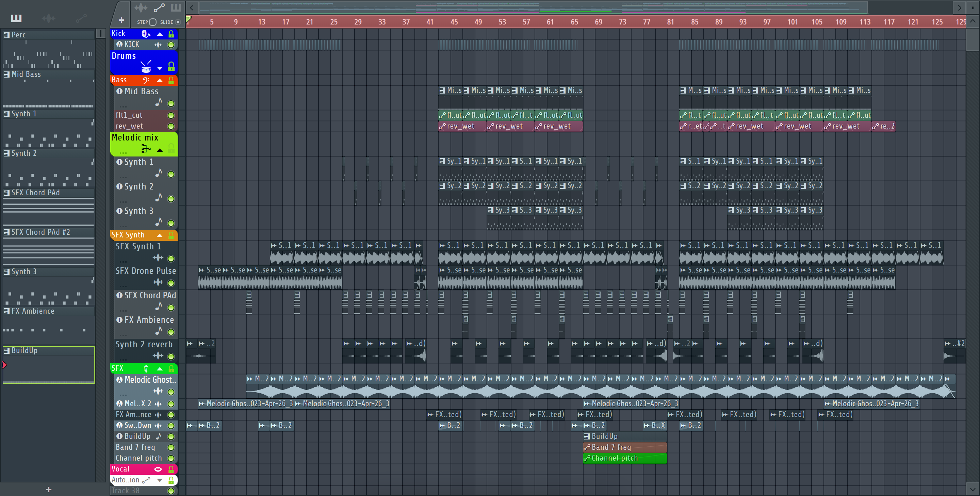The image size is (980, 496).
Task: Click the Melodic mix routing icon
Action: (x=146, y=149)
